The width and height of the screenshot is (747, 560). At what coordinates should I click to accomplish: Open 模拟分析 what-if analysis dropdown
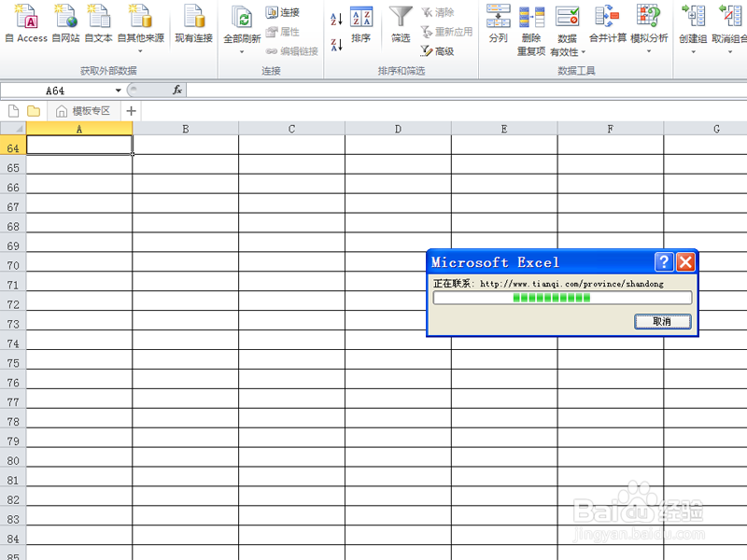[x=649, y=29]
